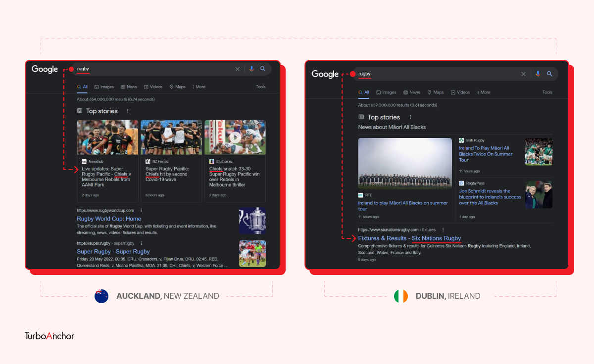Switch to Images tab in the Auckland results
This screenshot has width=594, height=364.
104,87
